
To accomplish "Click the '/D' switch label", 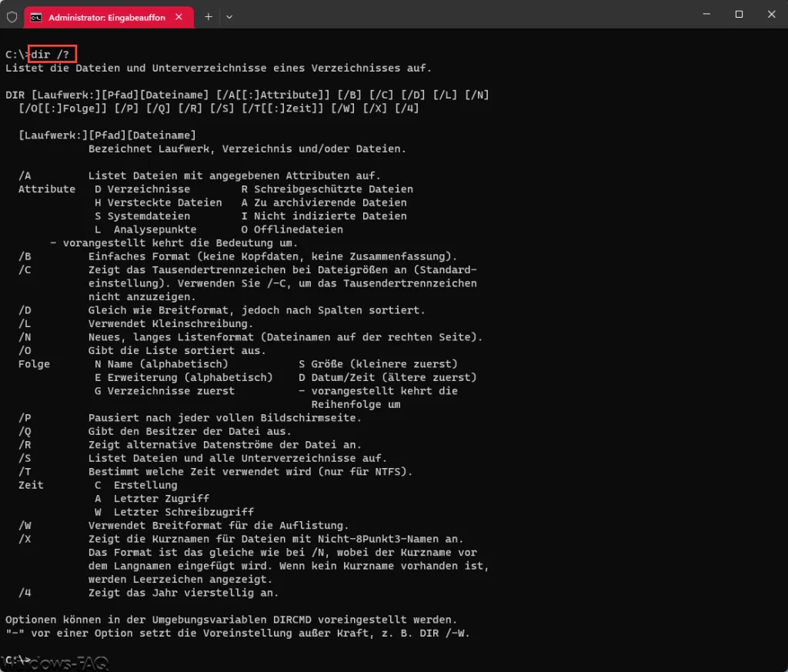I will pos(25,310).
